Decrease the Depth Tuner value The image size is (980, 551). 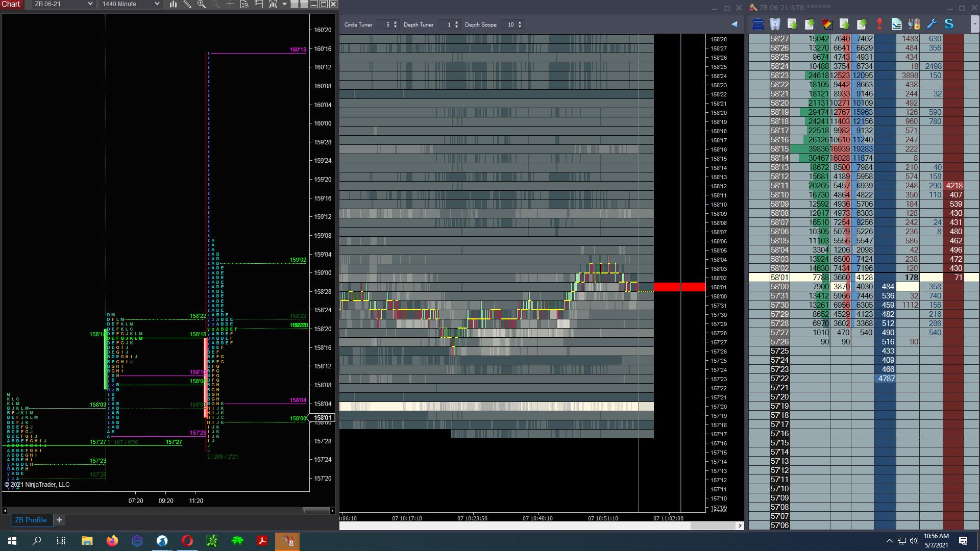[x=456, y=27]
